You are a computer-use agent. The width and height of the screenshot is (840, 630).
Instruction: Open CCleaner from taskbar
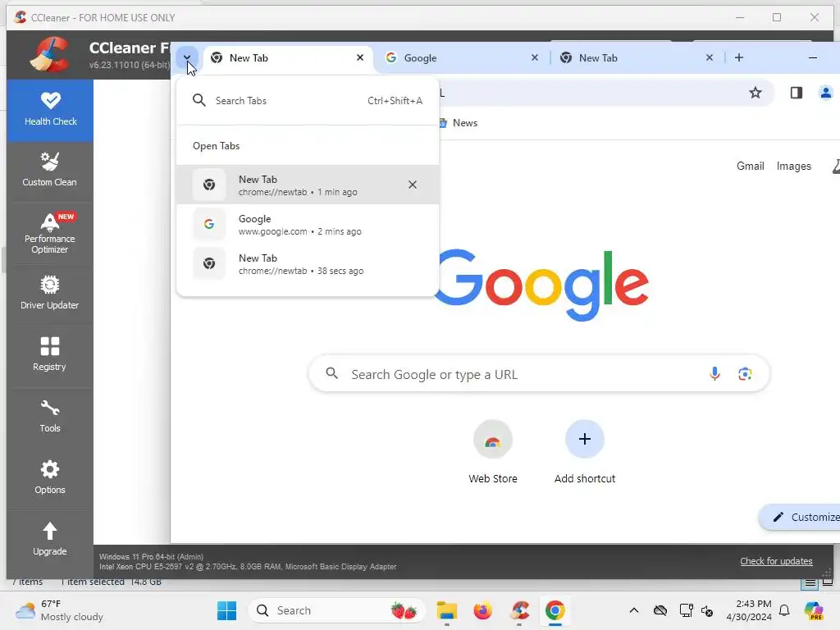coord(519,610)
